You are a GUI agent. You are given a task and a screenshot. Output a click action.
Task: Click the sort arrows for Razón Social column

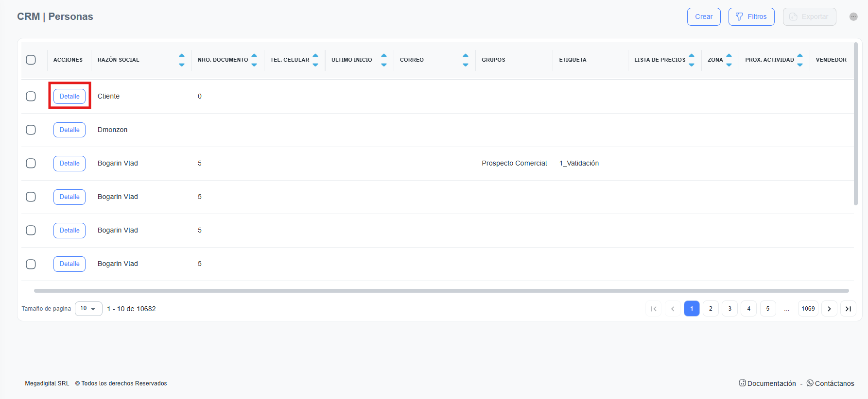coord(181,60)
